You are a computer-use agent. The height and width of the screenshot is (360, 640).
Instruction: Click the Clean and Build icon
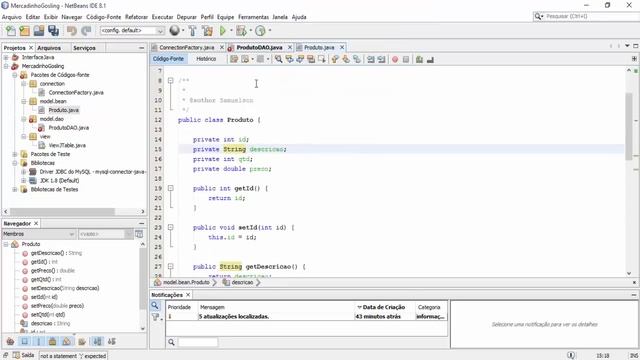coord(207,31)
